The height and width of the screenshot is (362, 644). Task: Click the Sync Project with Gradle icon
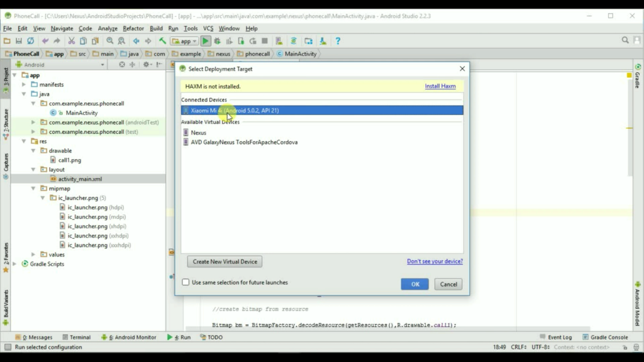pyautogui.click(x=294, y=41)
